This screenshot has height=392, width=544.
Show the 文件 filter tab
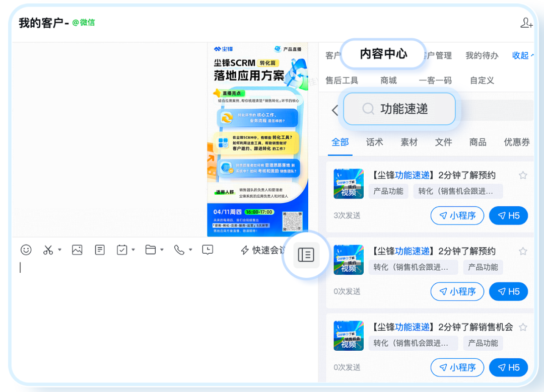tap(443, 142)
